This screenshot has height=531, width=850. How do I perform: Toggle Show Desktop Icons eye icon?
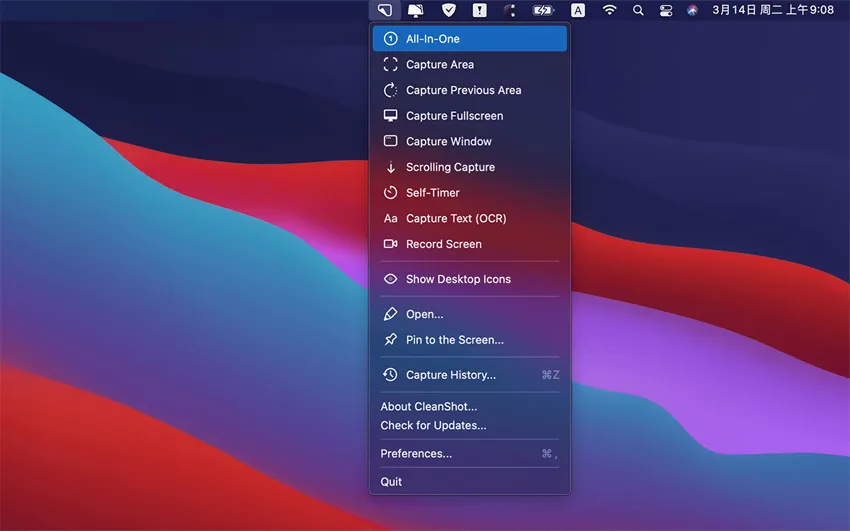click(390, 279)
